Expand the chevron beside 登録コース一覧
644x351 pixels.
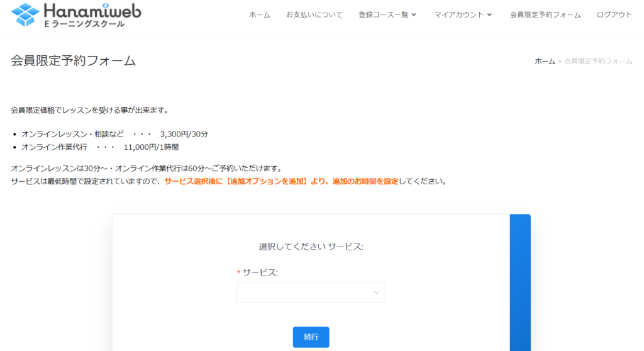414,15
